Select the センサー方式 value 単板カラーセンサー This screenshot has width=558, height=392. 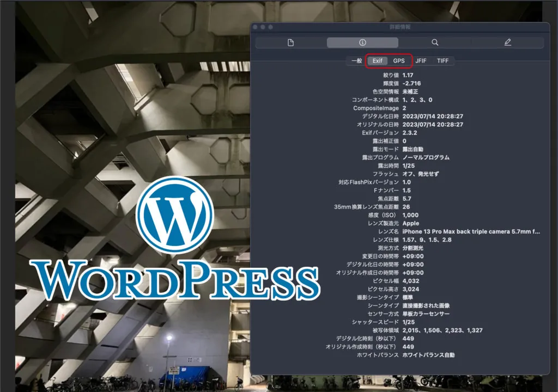(x=426, y=314)
